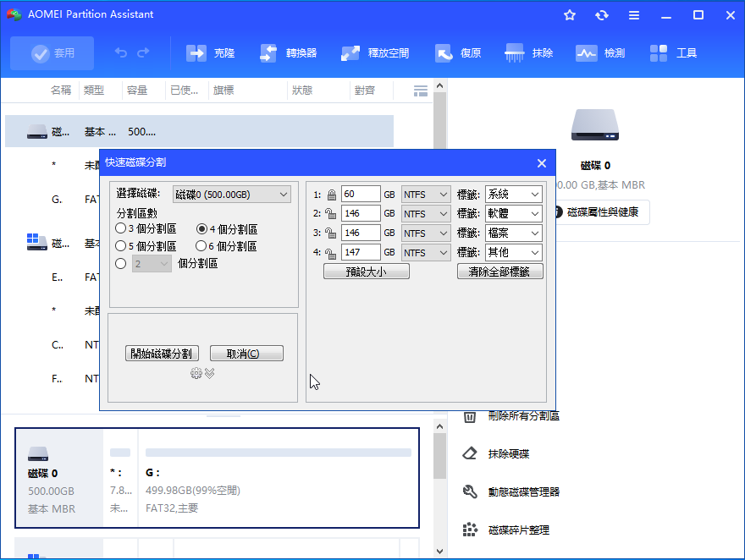Viewport: 745px width, 560px height.
Task: Open the file system dropdown for partition 2
Action: tap(426, 214)
